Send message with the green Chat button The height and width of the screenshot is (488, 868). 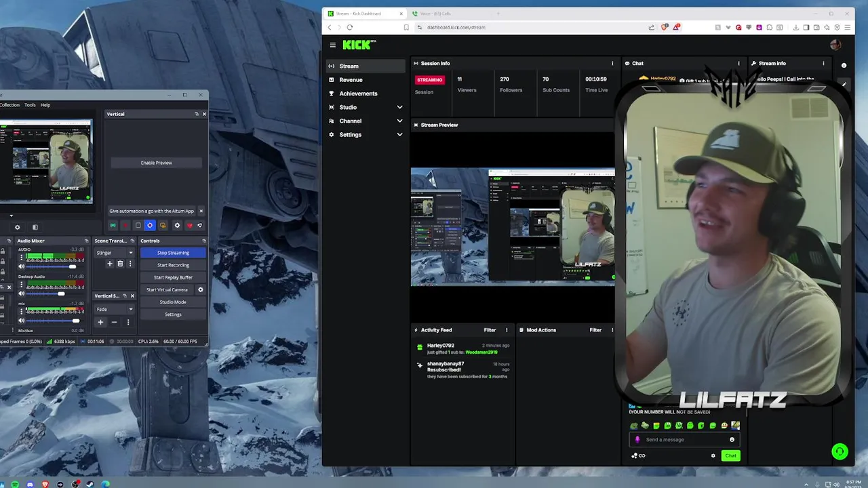tap(730, 455)
